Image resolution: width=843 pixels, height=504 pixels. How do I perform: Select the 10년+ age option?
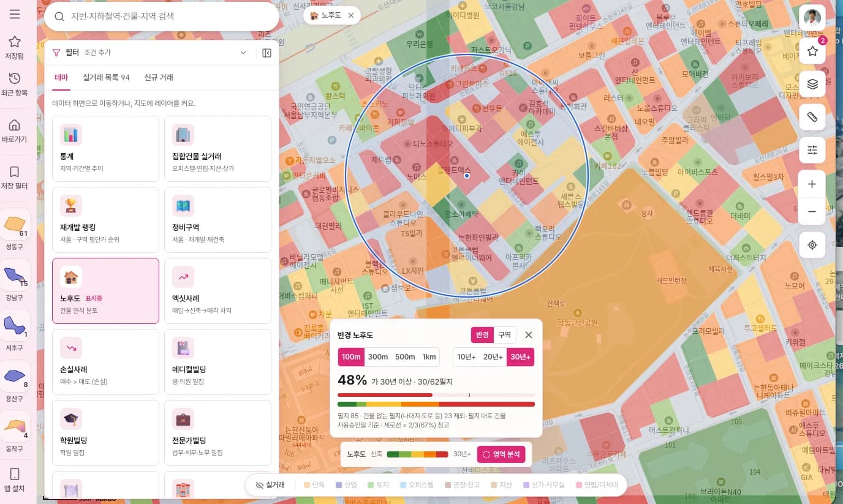coord(466,357)
